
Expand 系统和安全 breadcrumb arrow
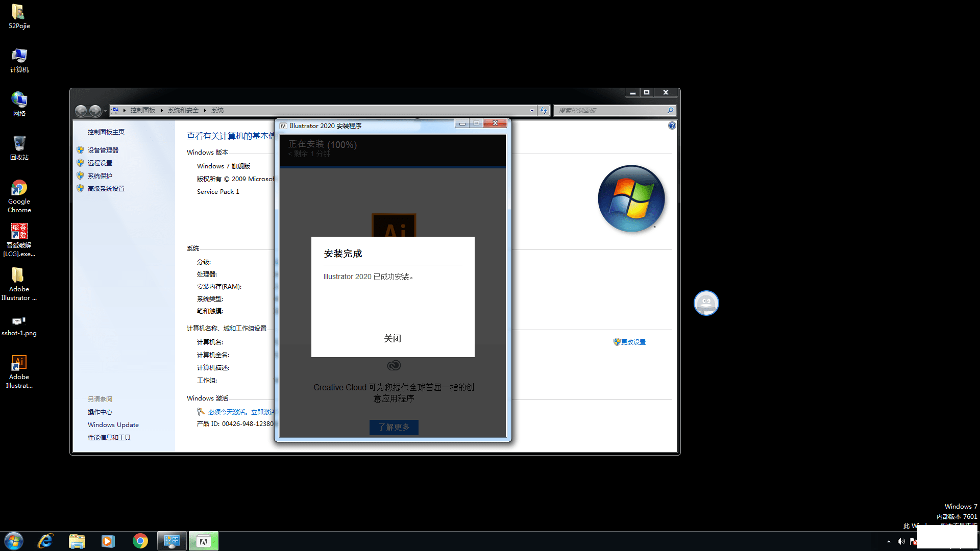click(205, 110)
